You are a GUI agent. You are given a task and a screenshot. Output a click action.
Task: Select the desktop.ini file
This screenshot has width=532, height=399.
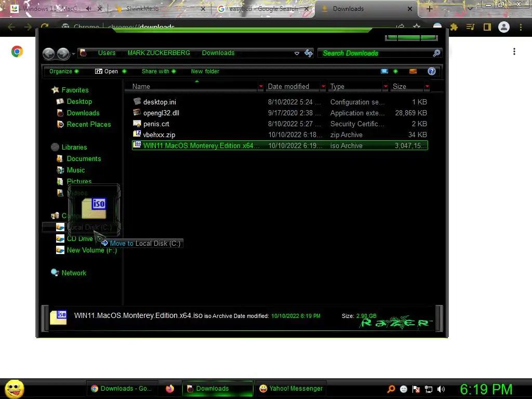[x=280, y=102]
